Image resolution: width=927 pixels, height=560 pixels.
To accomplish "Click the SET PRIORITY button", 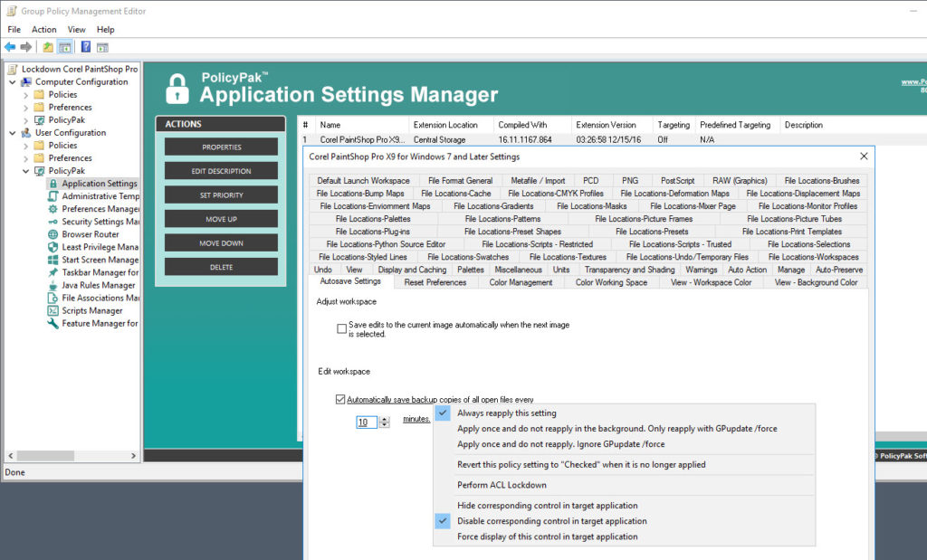I will 221,195.
